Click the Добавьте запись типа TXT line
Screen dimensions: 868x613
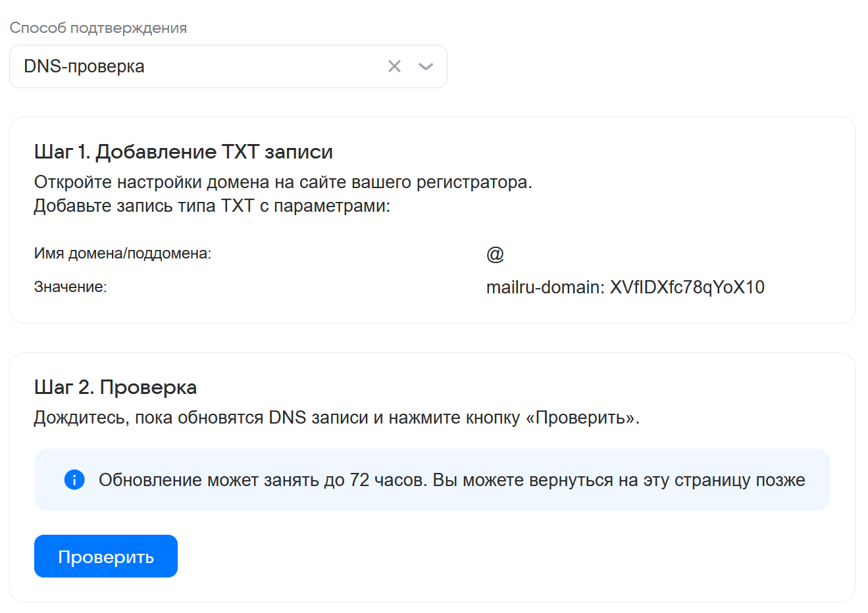(x=212, y=206)
